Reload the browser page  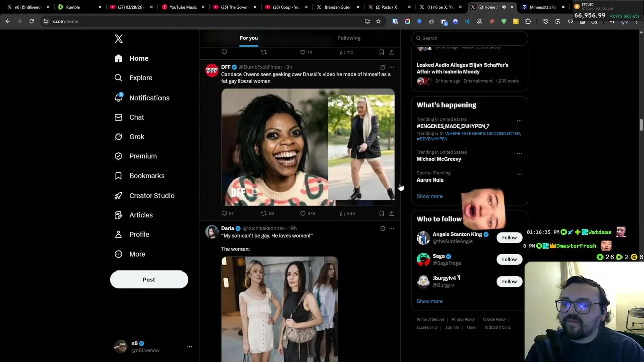pyautogui.click(x=31, y=21)
